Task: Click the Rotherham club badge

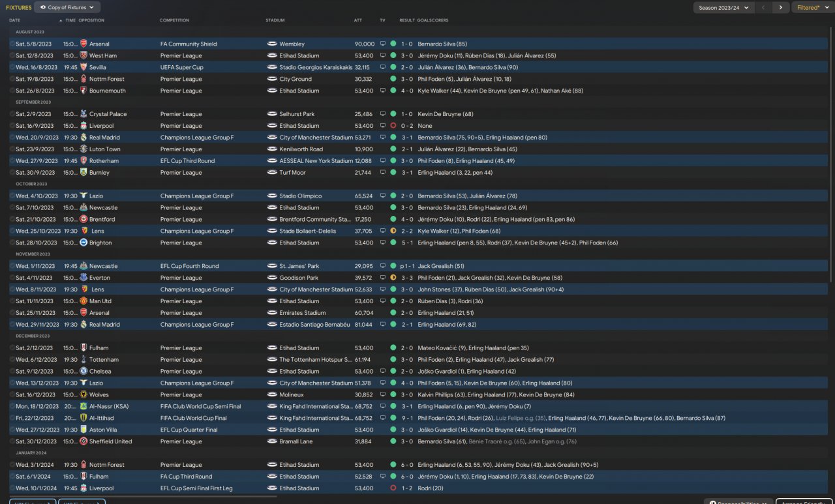Action: [83, 161]
